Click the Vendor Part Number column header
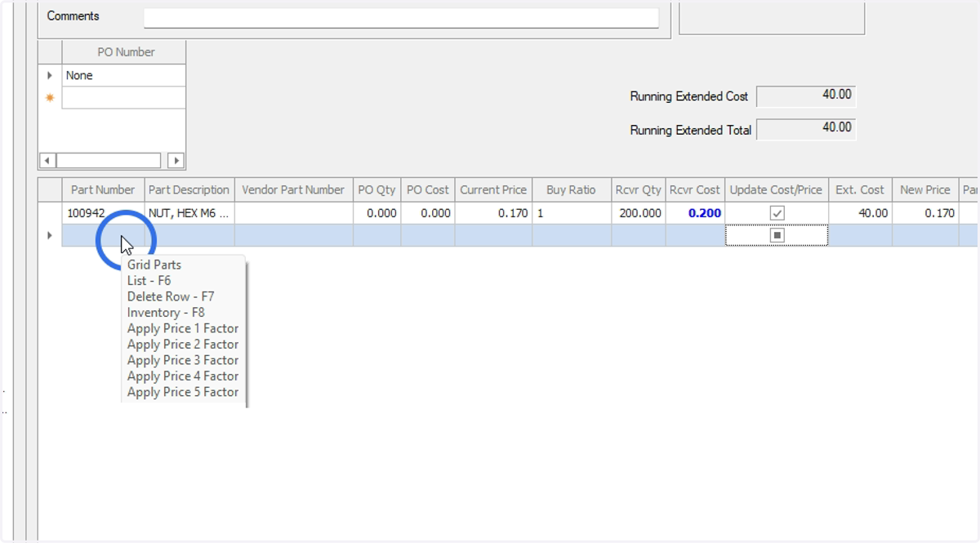The image size is (980, 543). (x=294, y=189)
